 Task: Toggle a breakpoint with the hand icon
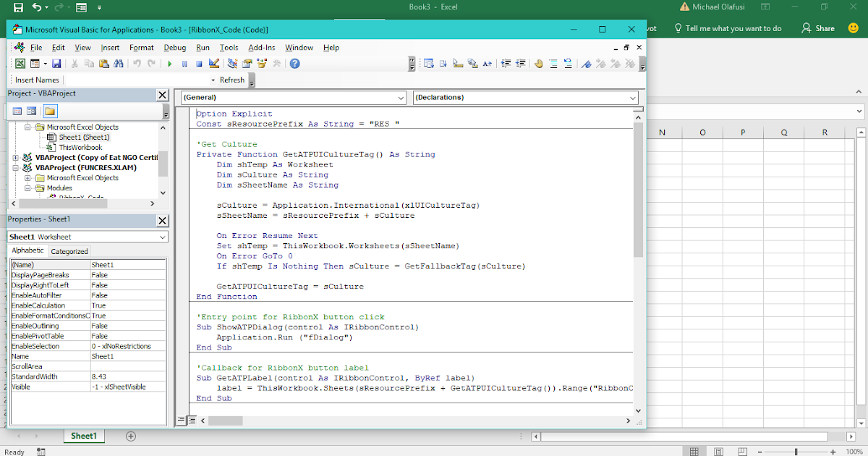(539, 64)
